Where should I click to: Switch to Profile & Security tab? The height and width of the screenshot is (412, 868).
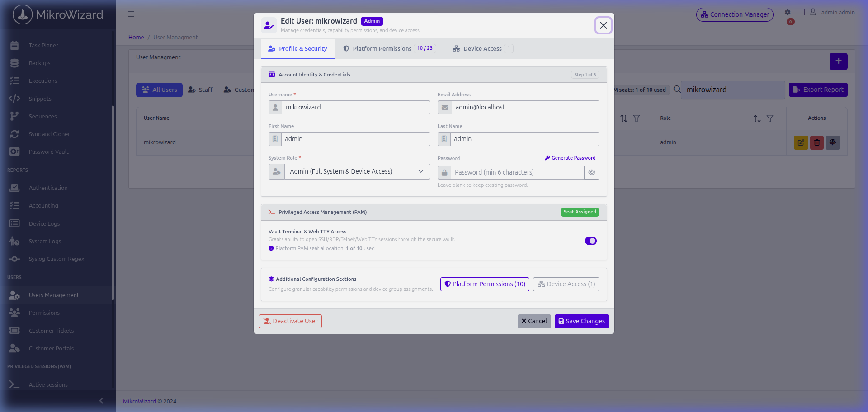[x=297, y=49]
